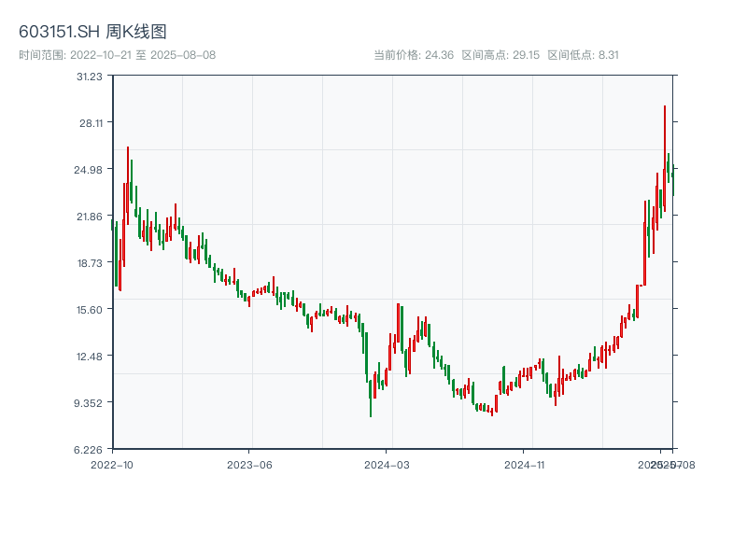Click the 区间高点 29.15 label
Image resolution: width=747 pixels, height=560 pixels.
coord(500,55)
